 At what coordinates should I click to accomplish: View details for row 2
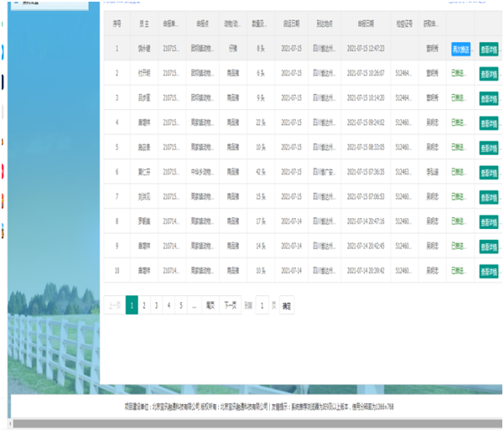tap(489, 74)
